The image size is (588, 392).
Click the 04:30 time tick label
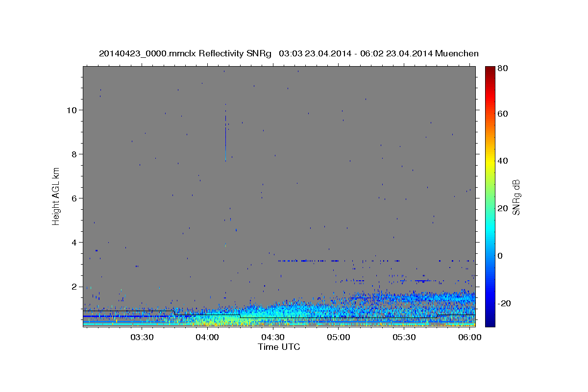tap(273, 338)
